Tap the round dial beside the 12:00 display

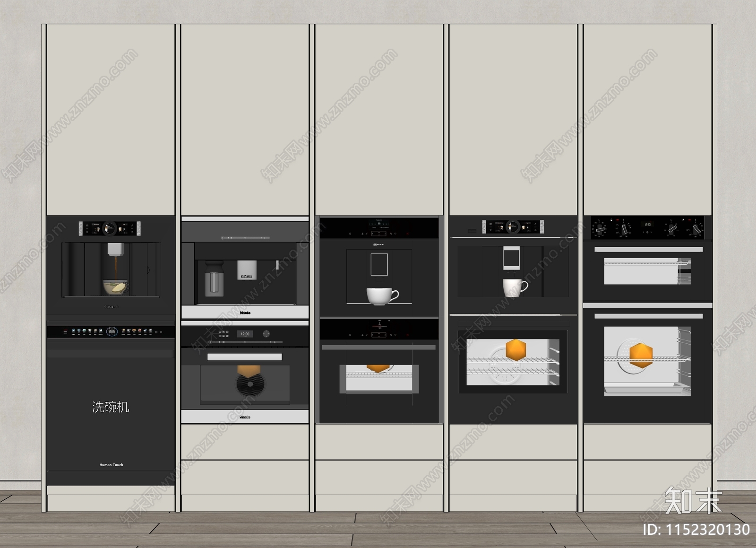tap(266, 334)
